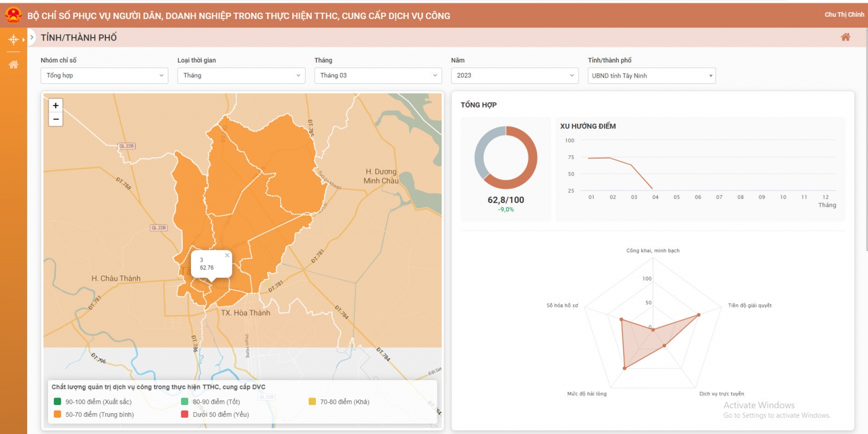Screen dimensions: 868x434
Task: Click the TX. Hòa Thành map label
Action: pyautogui.click(x=245, y=313)
